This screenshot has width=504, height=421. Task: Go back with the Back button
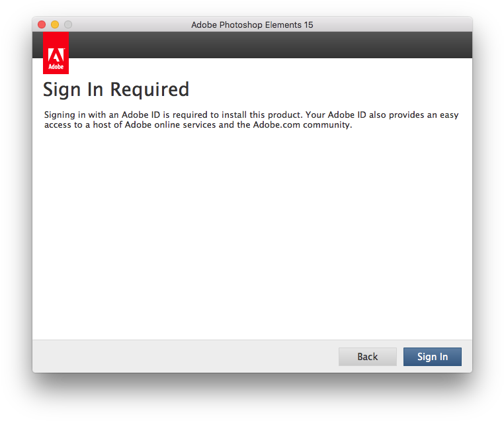(x=367, y=357)
